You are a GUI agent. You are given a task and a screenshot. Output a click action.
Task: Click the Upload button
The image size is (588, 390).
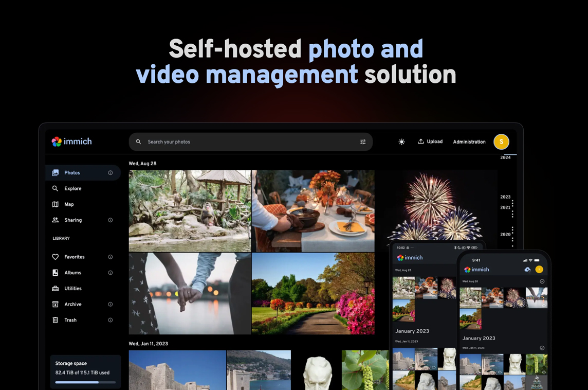430,141
